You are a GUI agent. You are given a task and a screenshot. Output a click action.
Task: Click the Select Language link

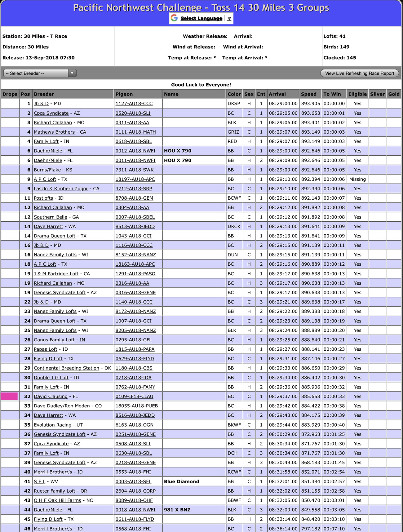pos(201,19)
